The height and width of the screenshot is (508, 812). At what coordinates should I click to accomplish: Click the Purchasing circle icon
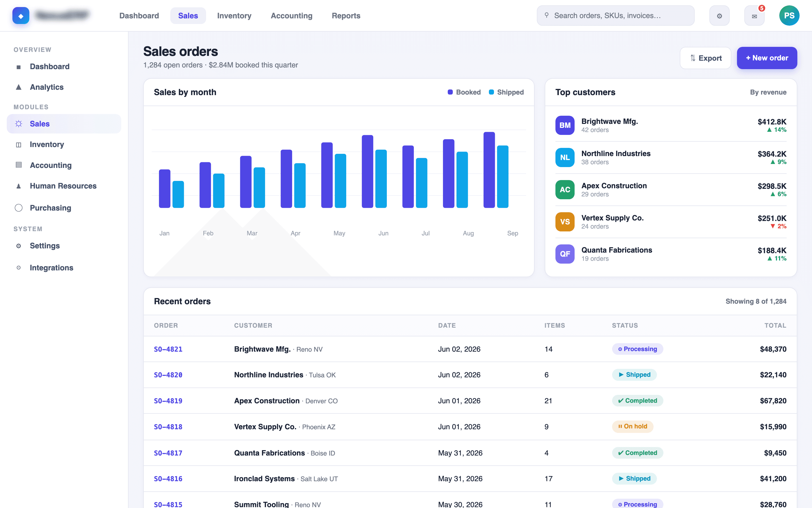tap(19, 208)
